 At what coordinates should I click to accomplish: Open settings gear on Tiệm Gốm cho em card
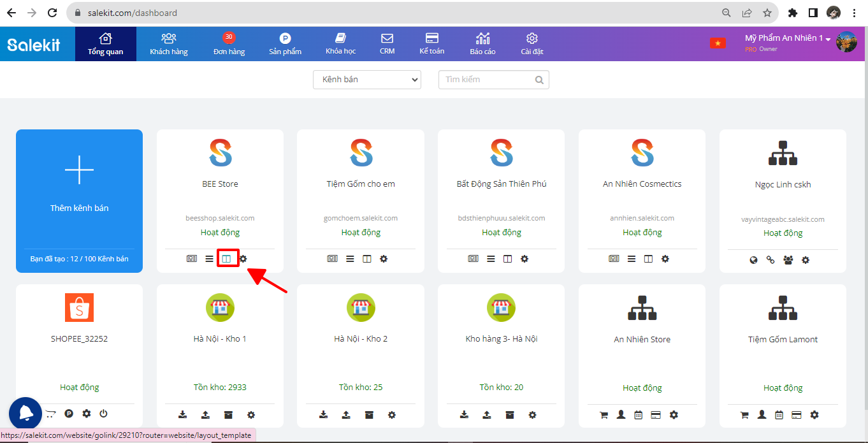[x=384, y=259]
